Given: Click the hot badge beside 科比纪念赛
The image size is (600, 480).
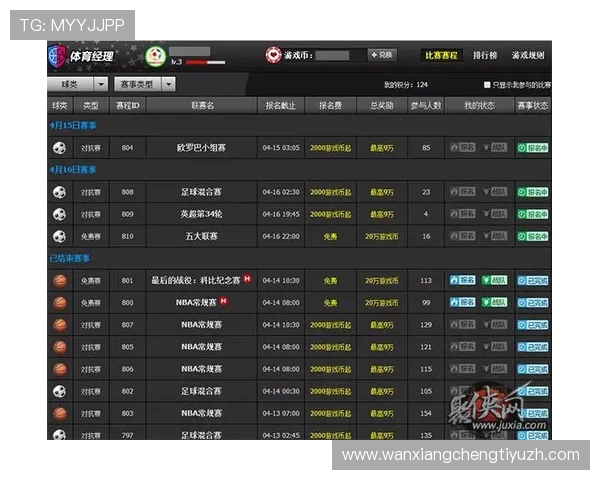Looking at the screenshot, I should point(248,279).
